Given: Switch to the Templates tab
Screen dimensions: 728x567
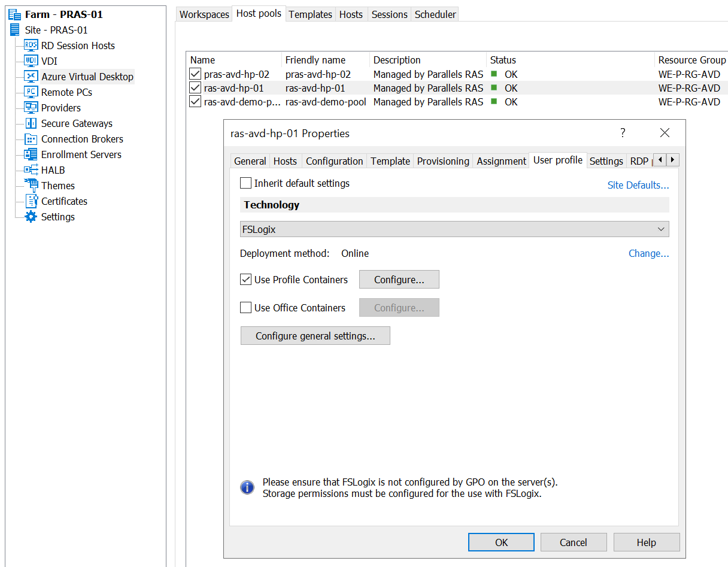Looking at the screenshot, I should 310,14.
